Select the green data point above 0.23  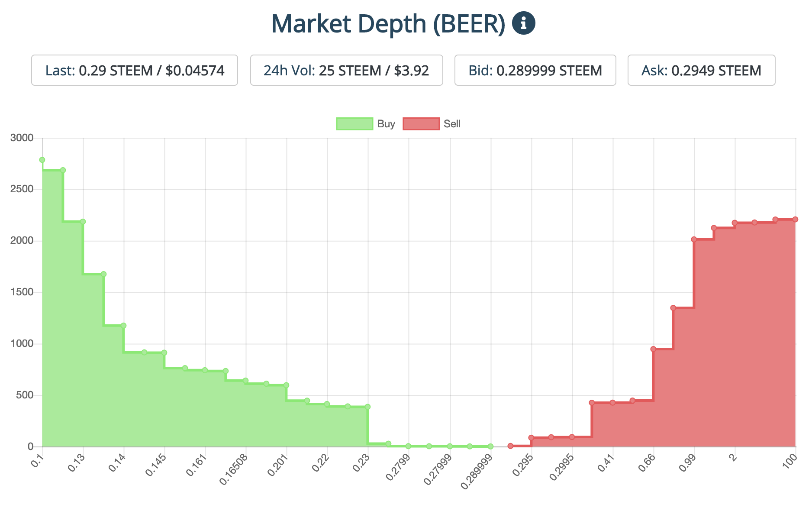coord(367,407)
